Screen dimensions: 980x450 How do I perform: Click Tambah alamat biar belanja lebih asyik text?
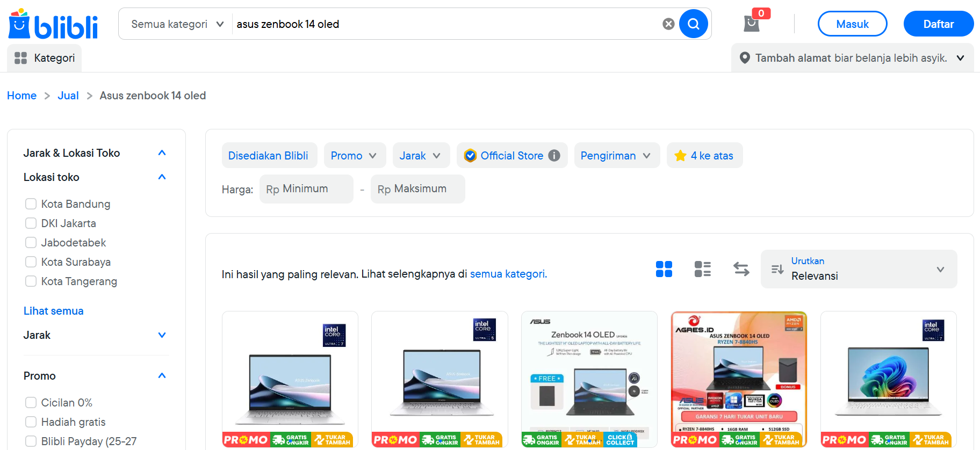click(x=851, y=58)
